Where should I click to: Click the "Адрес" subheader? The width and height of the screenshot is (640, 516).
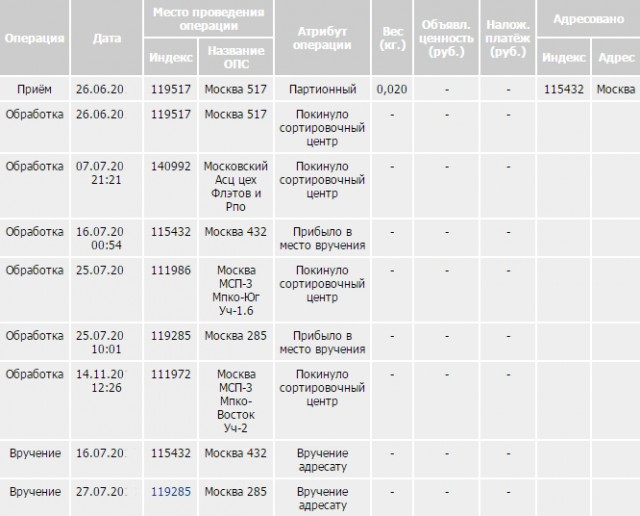click(x=615, y=57)
